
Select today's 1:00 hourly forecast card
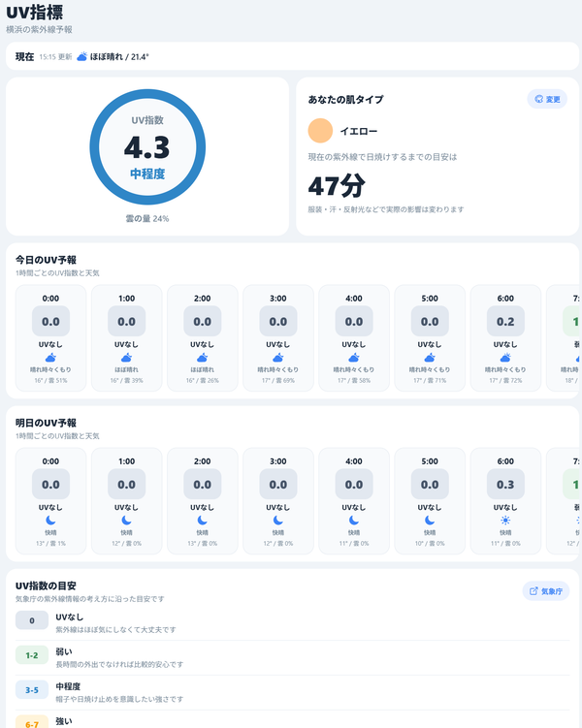pyautogui.click(x=126, y=338)
